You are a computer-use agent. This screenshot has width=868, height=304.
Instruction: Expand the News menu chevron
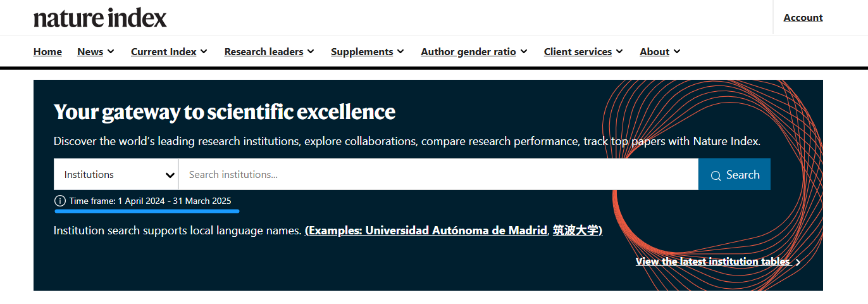111,51
